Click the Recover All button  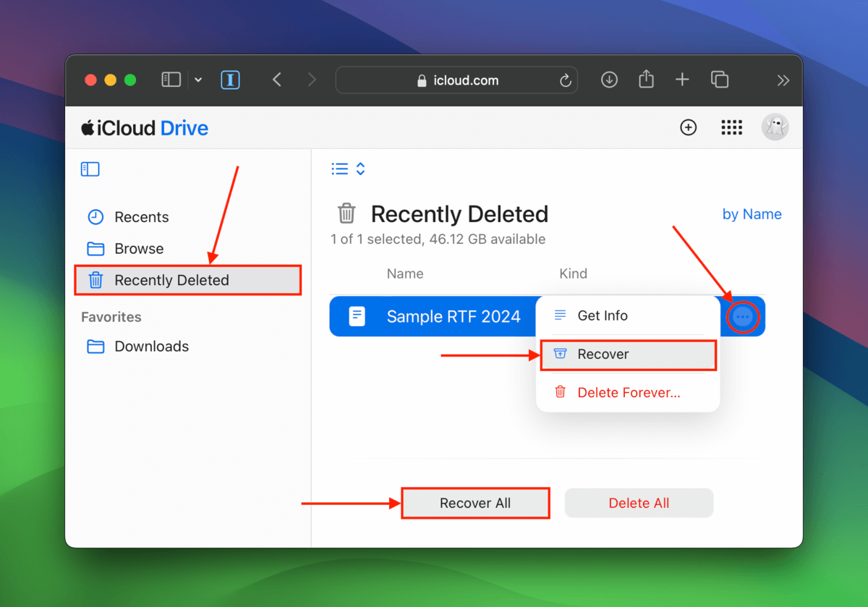click(x=475, y=503)
